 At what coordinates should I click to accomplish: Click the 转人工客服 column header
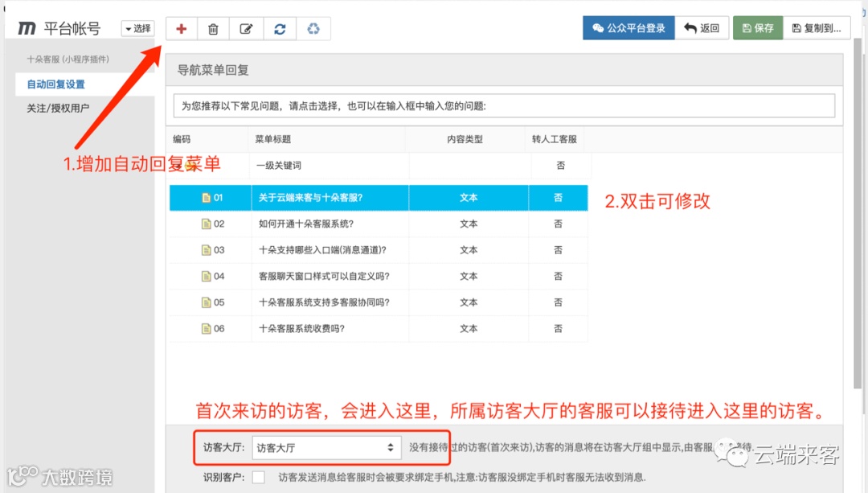[x=554, y=139]
